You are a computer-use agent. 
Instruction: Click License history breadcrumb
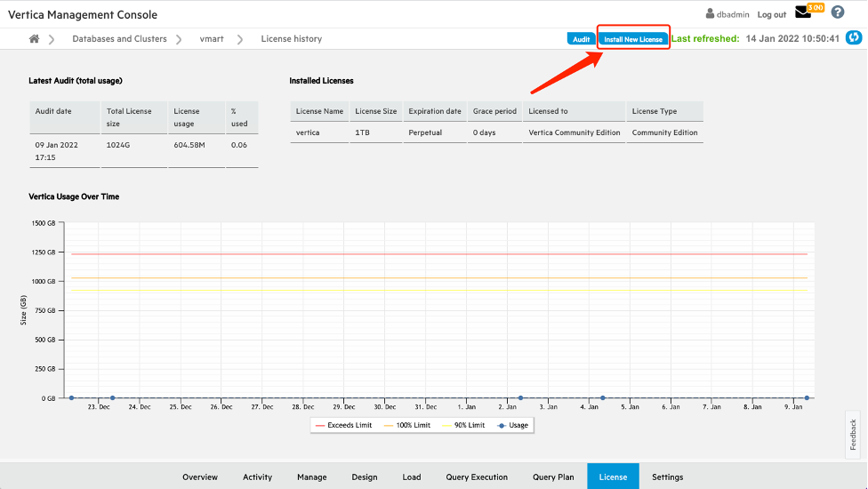click(x=291, y=39)
